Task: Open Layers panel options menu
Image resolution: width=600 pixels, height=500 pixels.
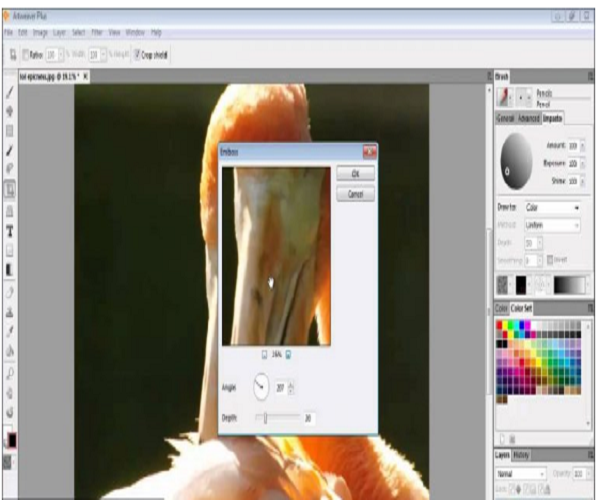Action: coord(590,455)
